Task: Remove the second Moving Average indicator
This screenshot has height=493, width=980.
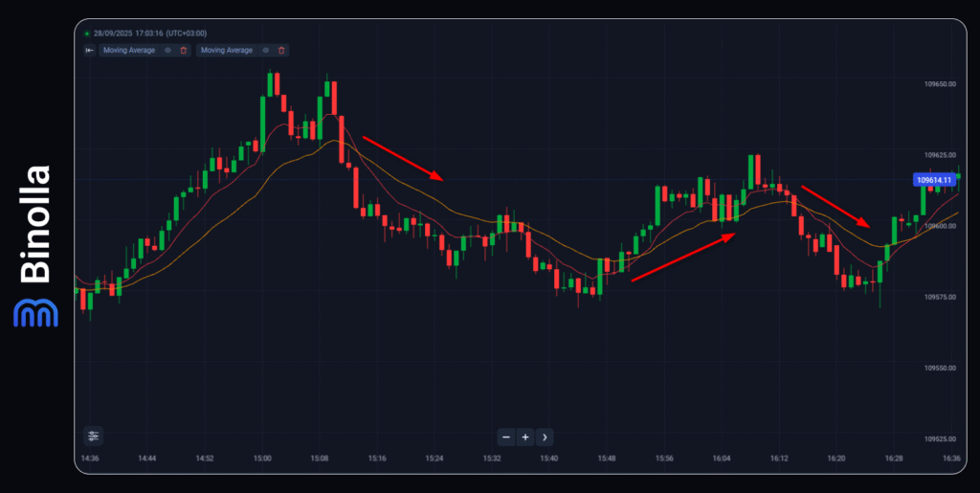Action: pyautogui.click(x=281, y=50)
